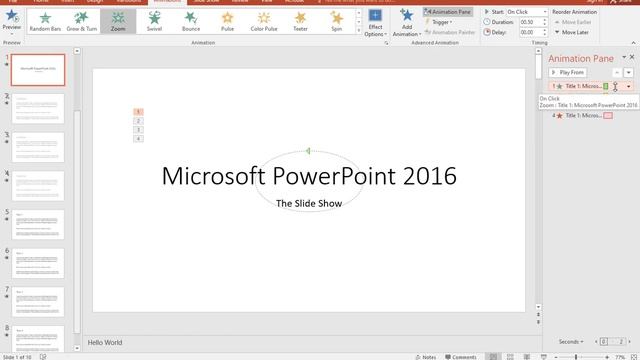Click animation marker 2 on the slide
The height and width of the screenshot is (360, 640).
point(138,121)
